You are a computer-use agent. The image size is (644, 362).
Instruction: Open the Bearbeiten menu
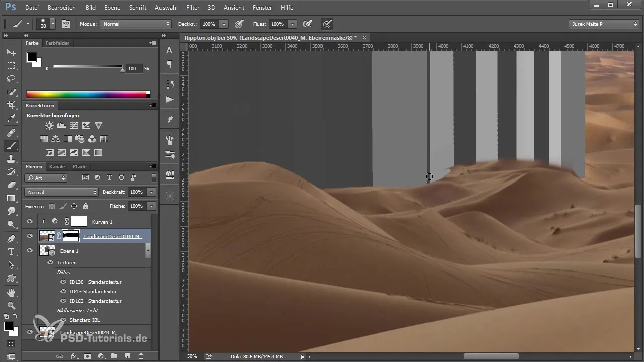coord(62,8)
